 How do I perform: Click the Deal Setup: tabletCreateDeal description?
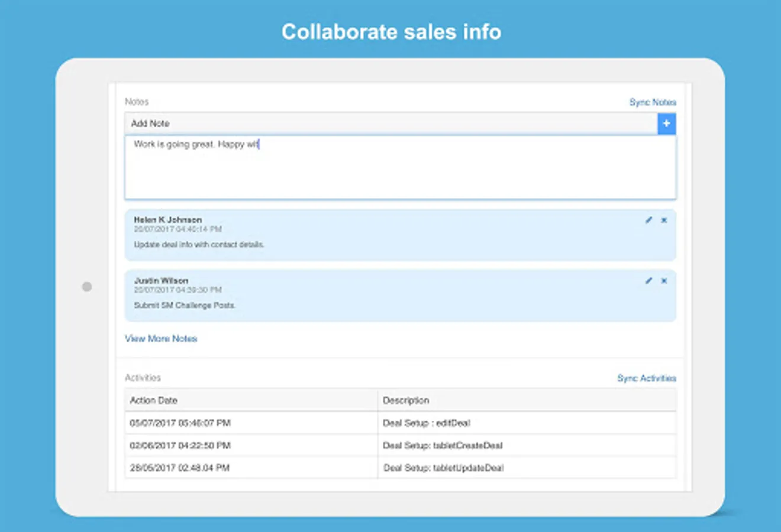click(x=443, y=446)
